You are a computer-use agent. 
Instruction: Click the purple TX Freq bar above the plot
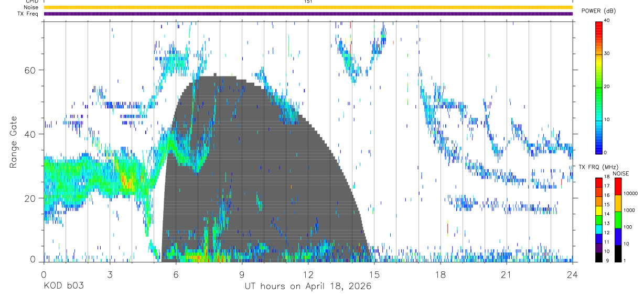308,14
